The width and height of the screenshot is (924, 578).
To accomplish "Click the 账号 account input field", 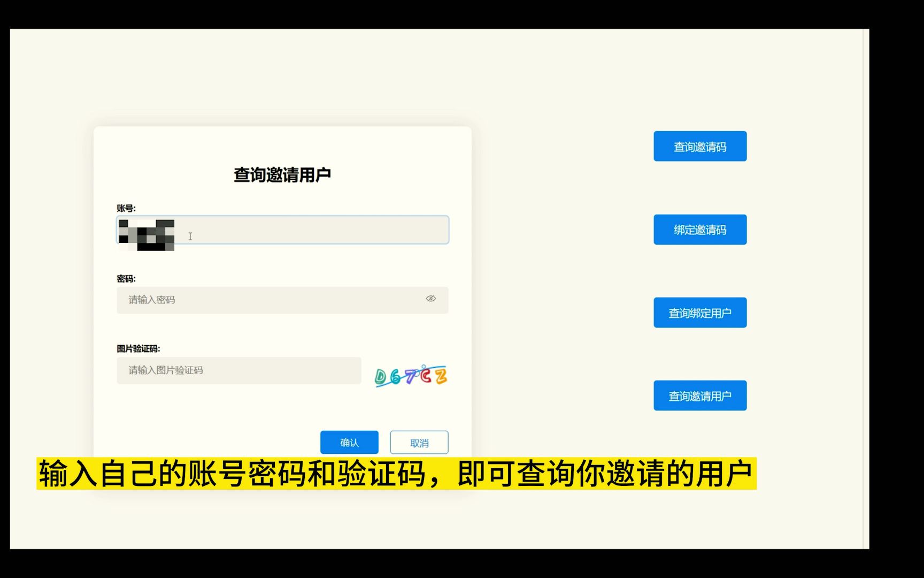I will [283, 230].
